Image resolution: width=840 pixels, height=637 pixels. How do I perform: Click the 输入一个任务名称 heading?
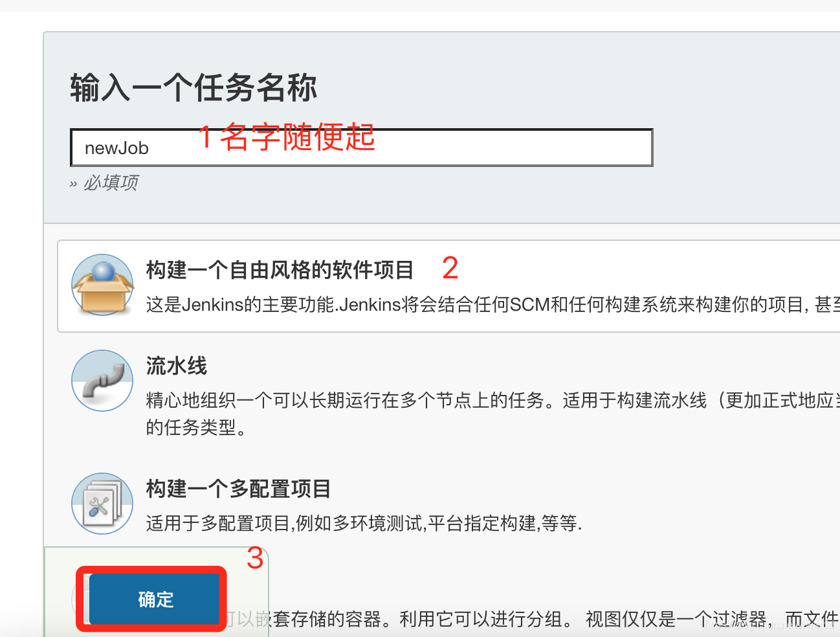click(x=193, y=87)
